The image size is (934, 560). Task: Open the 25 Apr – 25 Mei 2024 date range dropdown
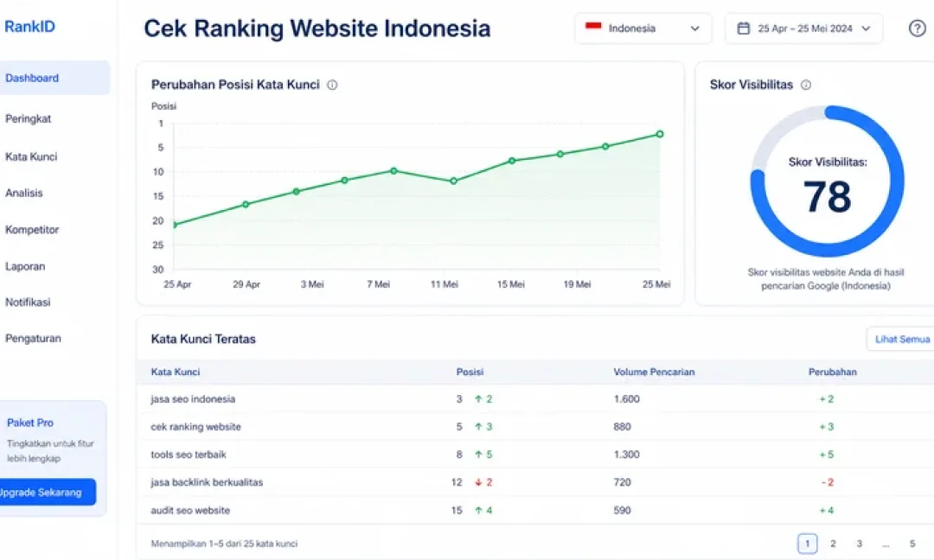click(x=803, y=28)
